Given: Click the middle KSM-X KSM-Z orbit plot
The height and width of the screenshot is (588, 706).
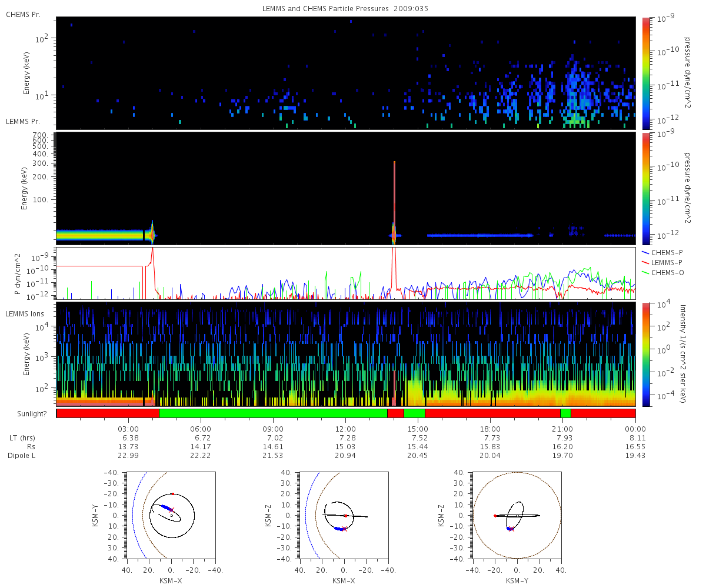Looking at the screenshot, I should (344, 515).
